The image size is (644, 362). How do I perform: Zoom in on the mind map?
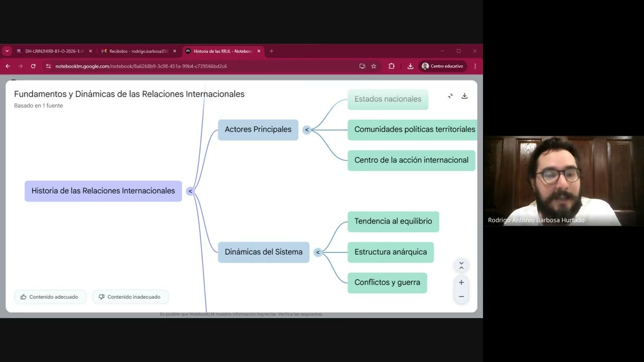[x=461, y=283]
